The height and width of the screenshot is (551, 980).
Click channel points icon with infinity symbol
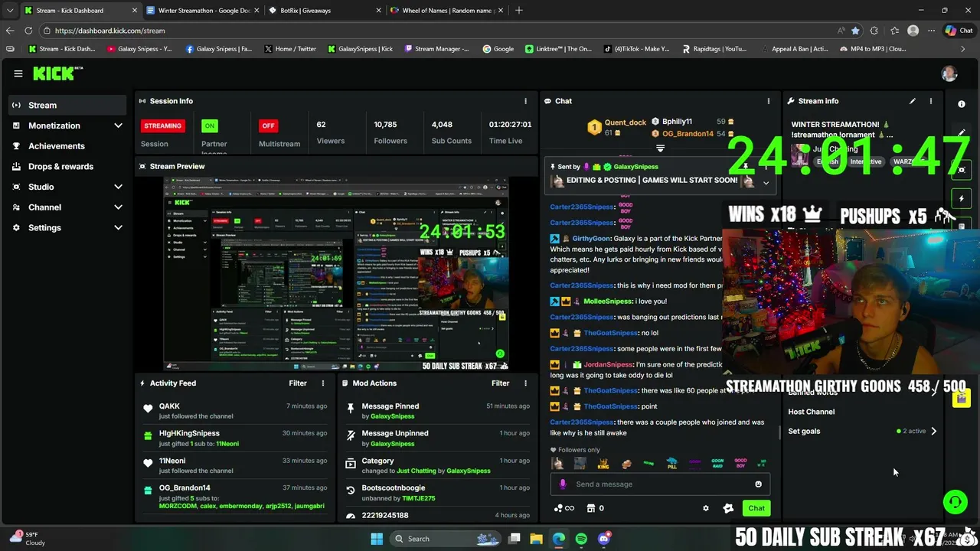(x=564, y=508)
